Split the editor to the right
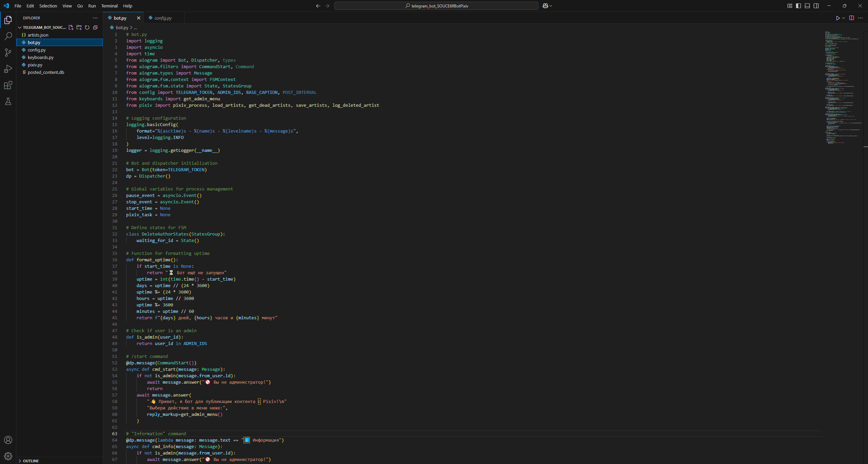The width and height of the screenshot is (868, 464). 851,18
